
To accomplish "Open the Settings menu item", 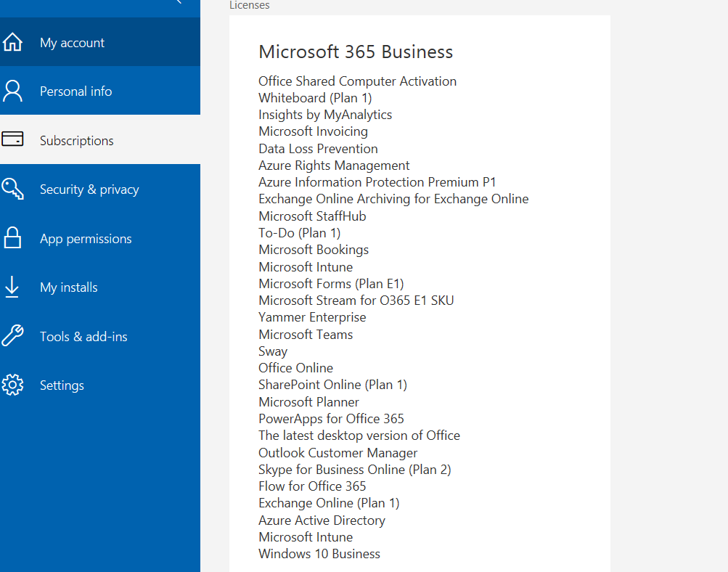I will pos(100,385).
